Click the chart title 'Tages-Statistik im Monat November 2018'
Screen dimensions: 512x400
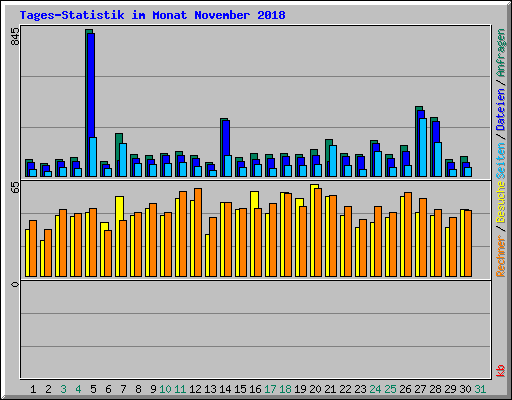tap(152, 15)
